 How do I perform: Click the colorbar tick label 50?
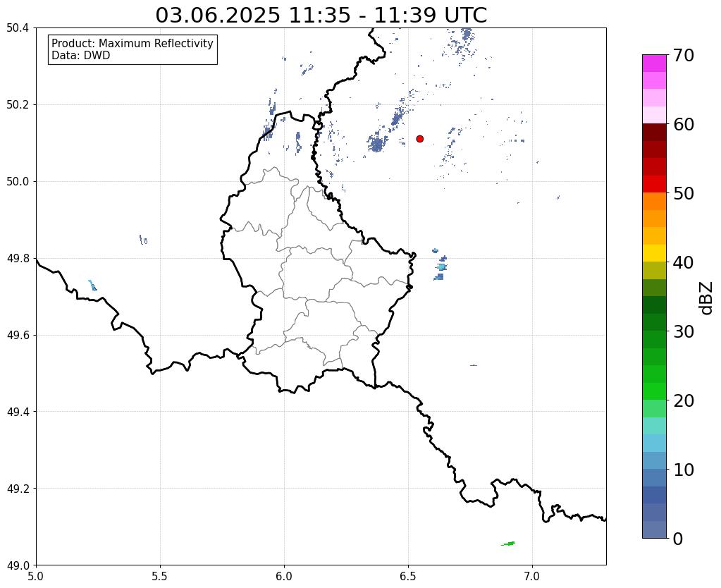point(684,193)
